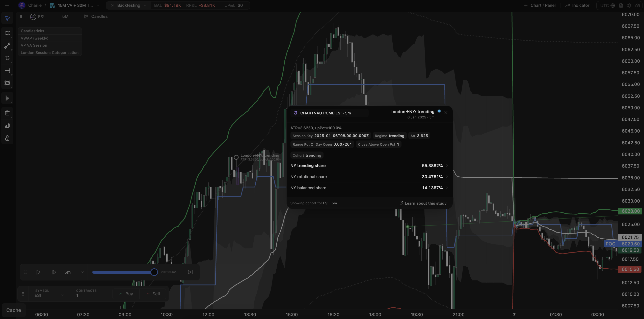
Task: Close the London→NY trending popup
Action: pyautogui.click(x=446, y=113)
